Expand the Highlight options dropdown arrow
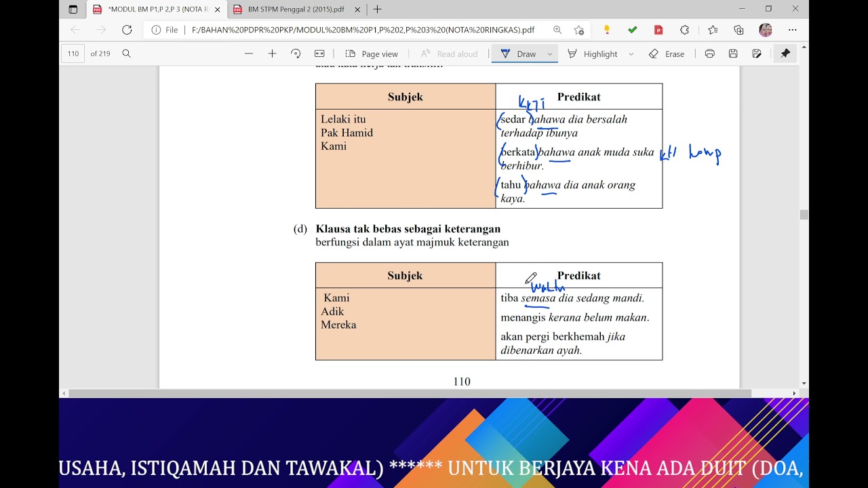This screenshot has height=488, width=868. 631,54
